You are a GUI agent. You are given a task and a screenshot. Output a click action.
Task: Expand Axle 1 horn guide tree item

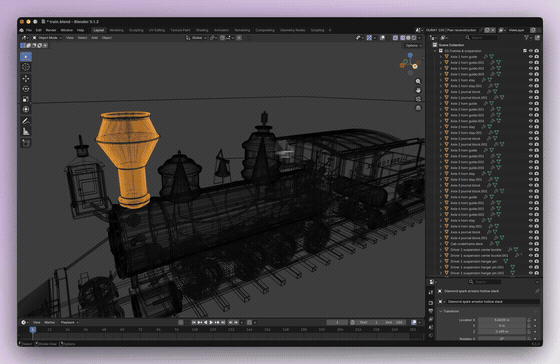click(441, 57)
